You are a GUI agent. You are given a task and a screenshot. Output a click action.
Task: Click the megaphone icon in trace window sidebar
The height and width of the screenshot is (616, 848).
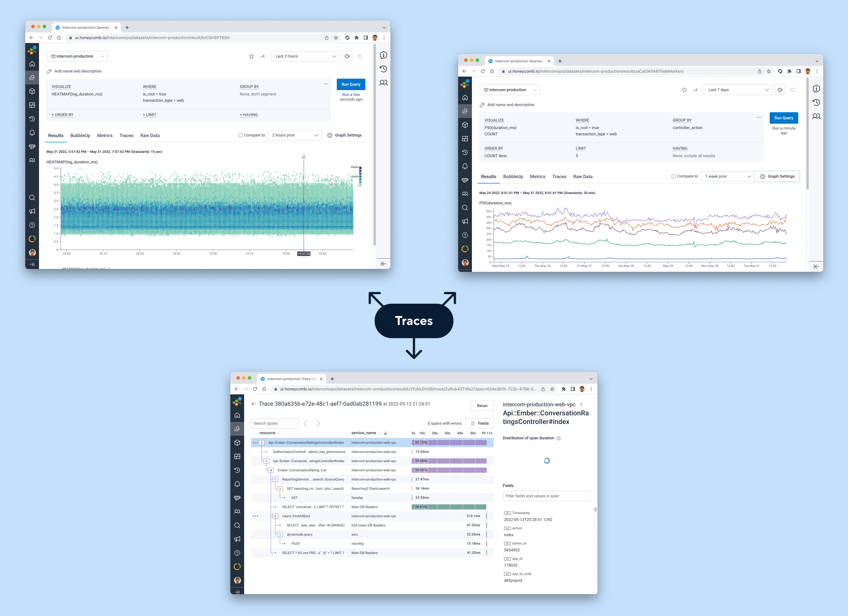tap(237, 539)
